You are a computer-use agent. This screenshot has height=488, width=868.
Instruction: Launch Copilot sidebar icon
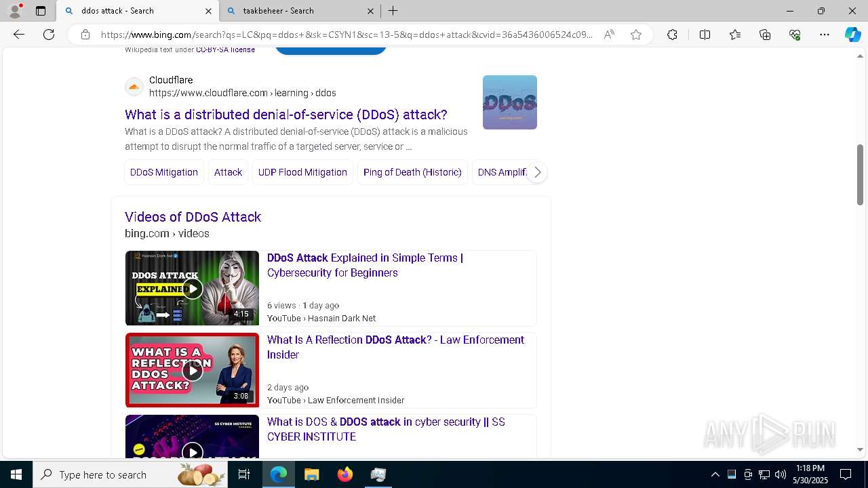pos(852,35)
